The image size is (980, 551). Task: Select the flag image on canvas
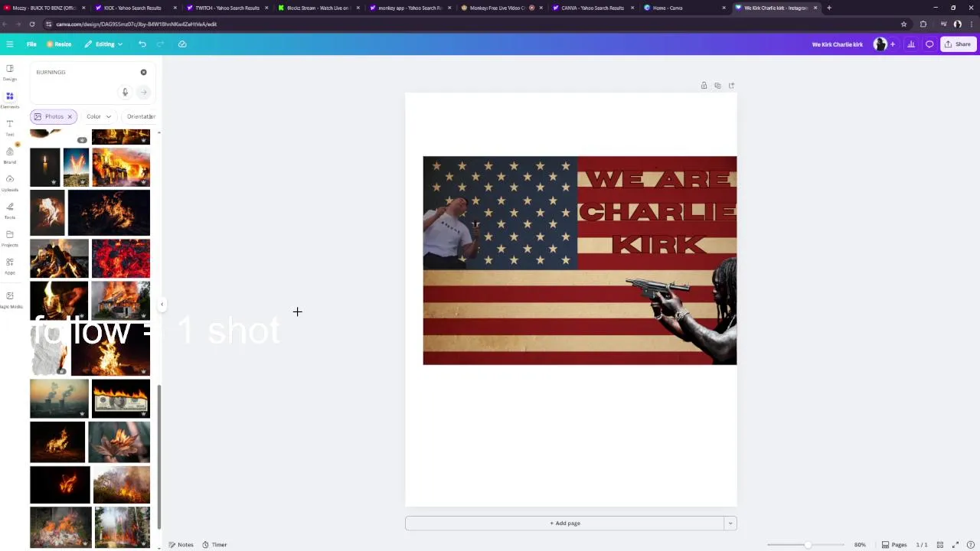point(580,260)
